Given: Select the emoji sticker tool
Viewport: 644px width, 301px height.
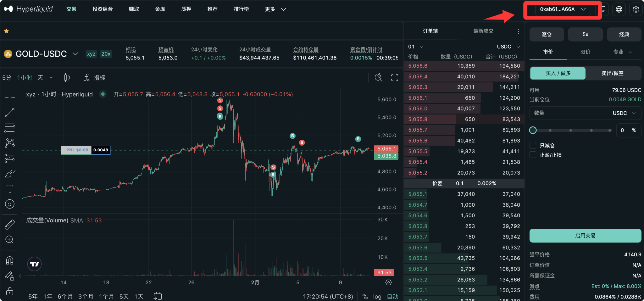Looking at the screenshot, I should click(10, 204).
